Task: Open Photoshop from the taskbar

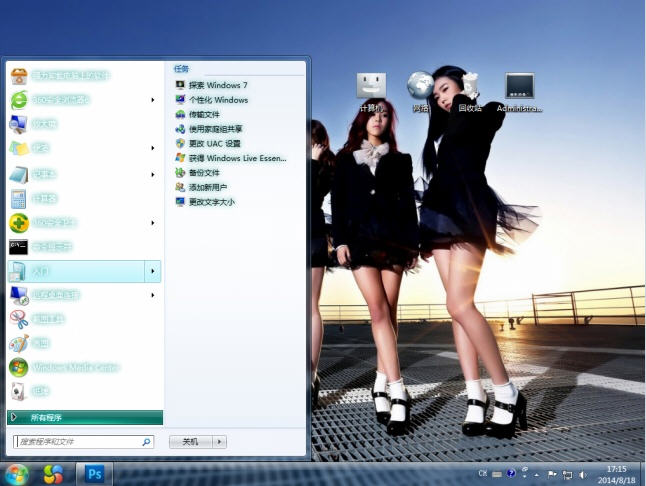Action: 95,473
